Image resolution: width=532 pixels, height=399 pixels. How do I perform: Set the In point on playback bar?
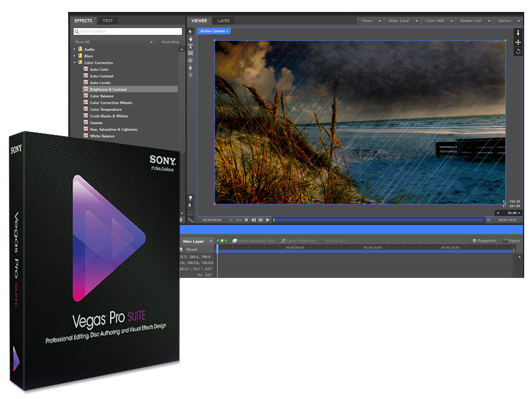tap(232, 220)
